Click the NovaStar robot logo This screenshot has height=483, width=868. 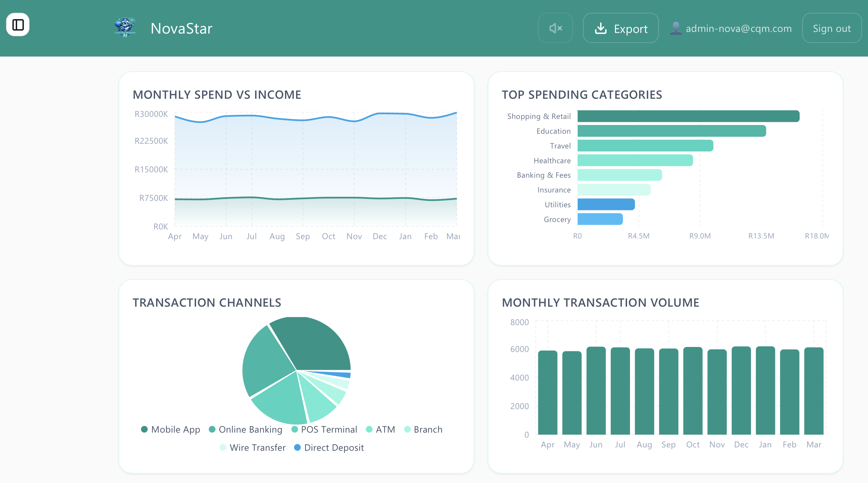pos(125,28)
